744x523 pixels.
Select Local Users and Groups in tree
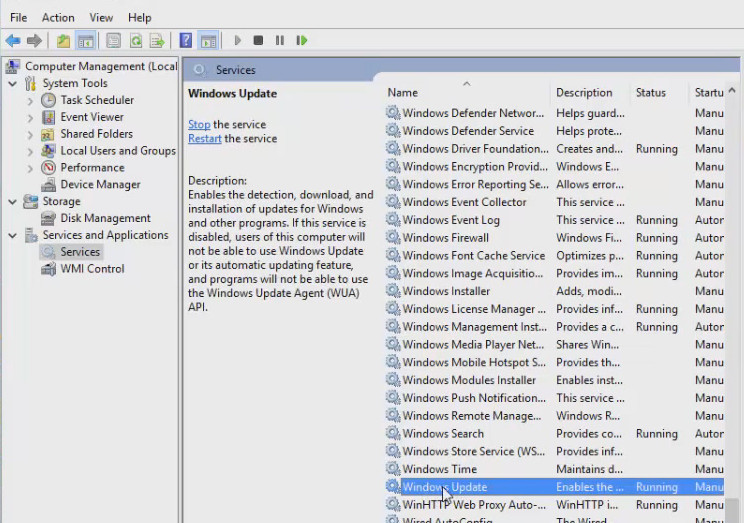(118, 151)
